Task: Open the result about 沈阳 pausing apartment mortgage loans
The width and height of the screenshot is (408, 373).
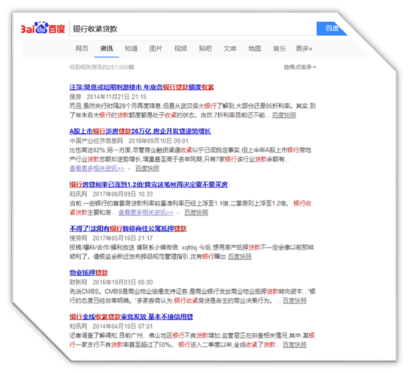Action: click(x=128, y=229)
